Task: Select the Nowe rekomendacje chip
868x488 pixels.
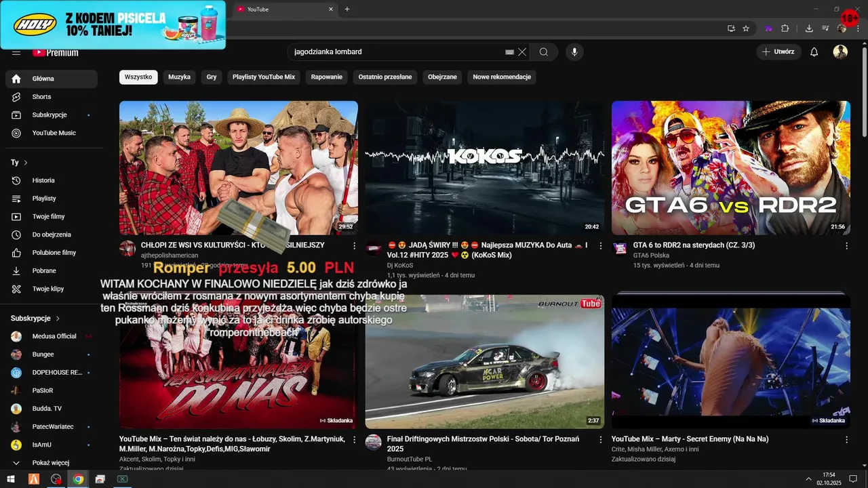Action: (x=502, y=77)
